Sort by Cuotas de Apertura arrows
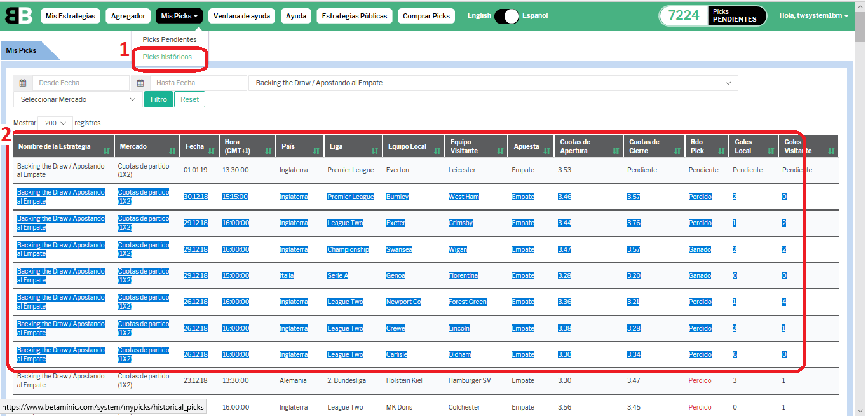The image size is (868, 416). tap(615, 151)
